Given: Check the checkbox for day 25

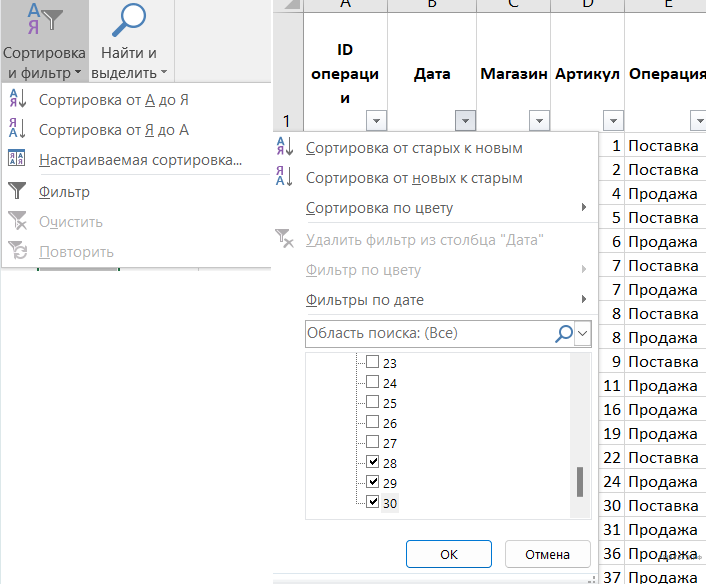Looking at the screenshot, I should tap(372, 403).
